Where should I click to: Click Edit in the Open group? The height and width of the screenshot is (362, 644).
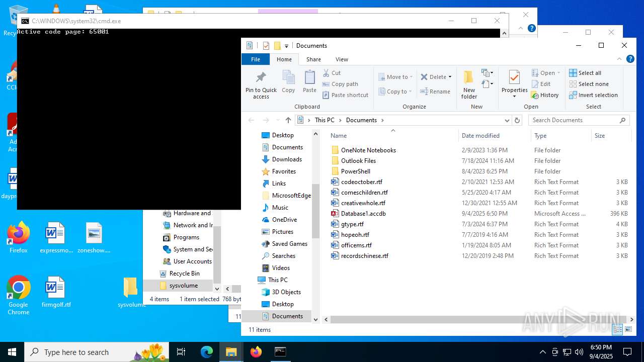coord(541,84)
